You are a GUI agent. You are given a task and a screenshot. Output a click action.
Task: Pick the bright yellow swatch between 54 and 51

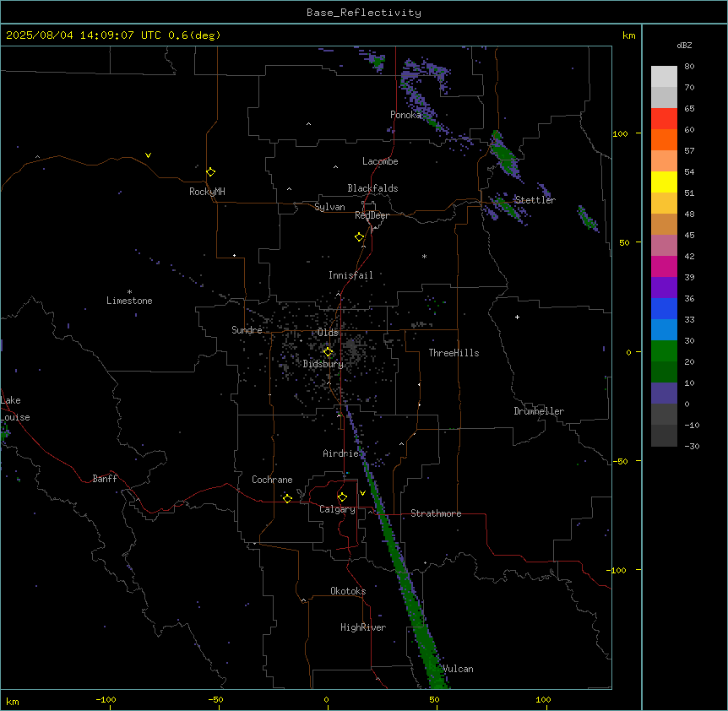(x=664, y=182)
